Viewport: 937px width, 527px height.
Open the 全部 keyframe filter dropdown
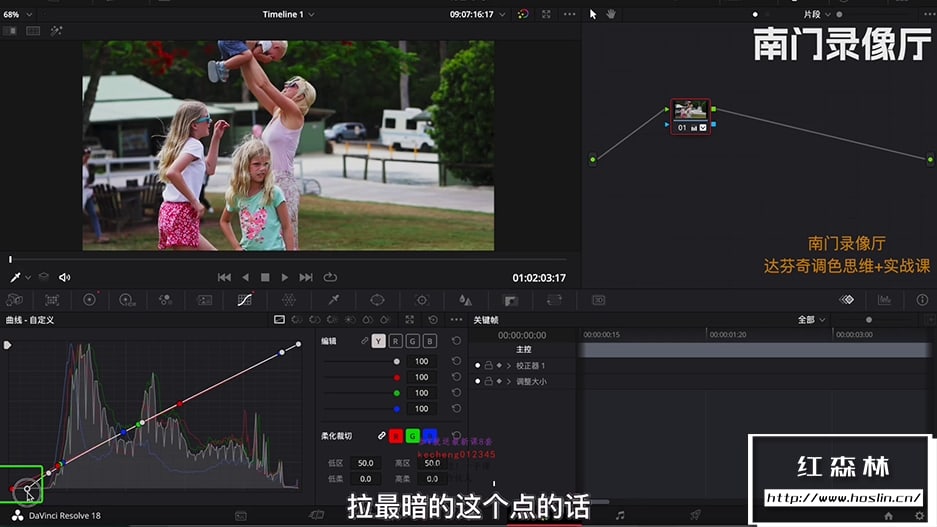pyautogui.click(x=811, y=320)
